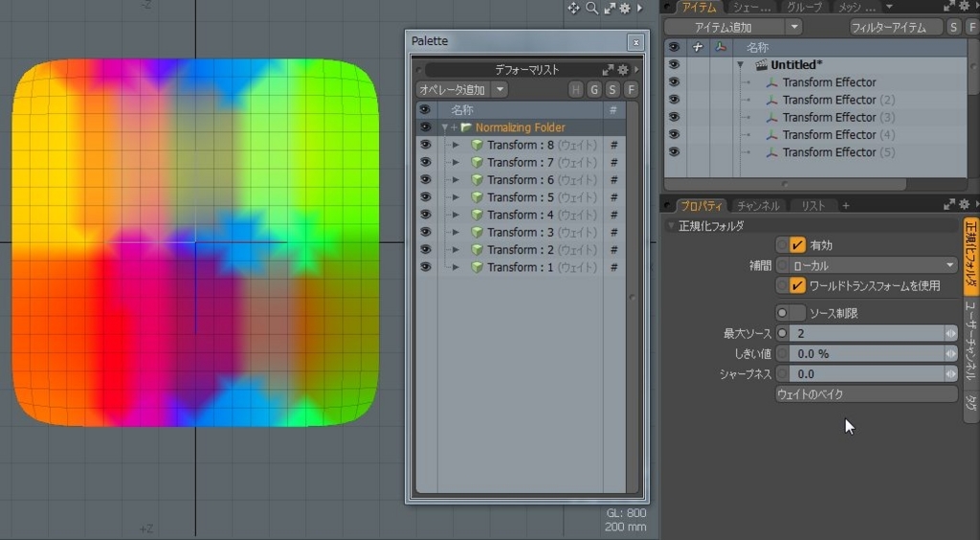
Task: Click the F button in deformer list
Action: point(631,89)
